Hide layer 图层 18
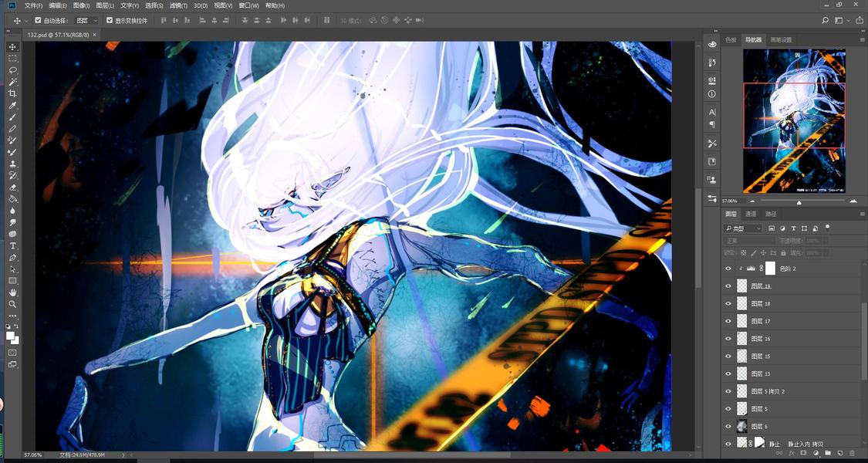 point(728,303)
